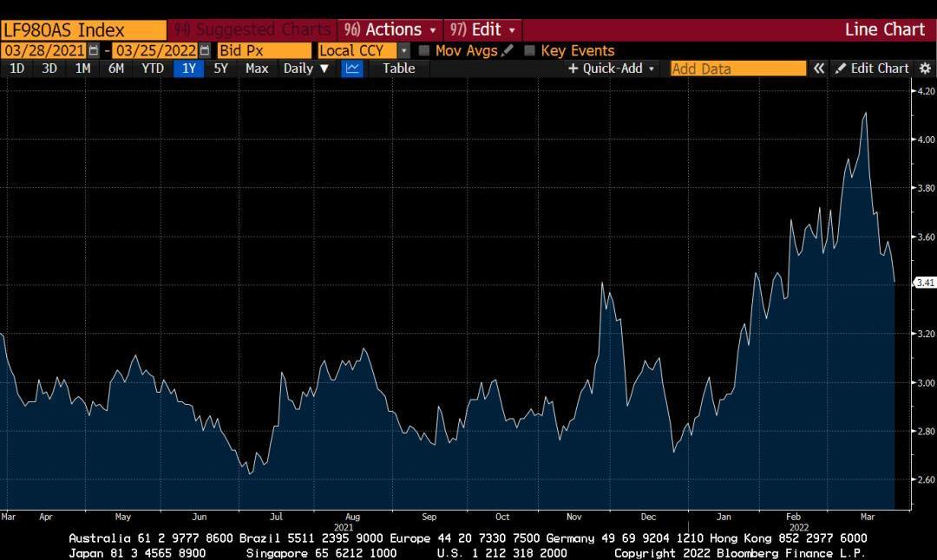Click Edit Chart pencil button
Image resolution: width=937 pixels, height=560 pixels.
coord(871,68)
